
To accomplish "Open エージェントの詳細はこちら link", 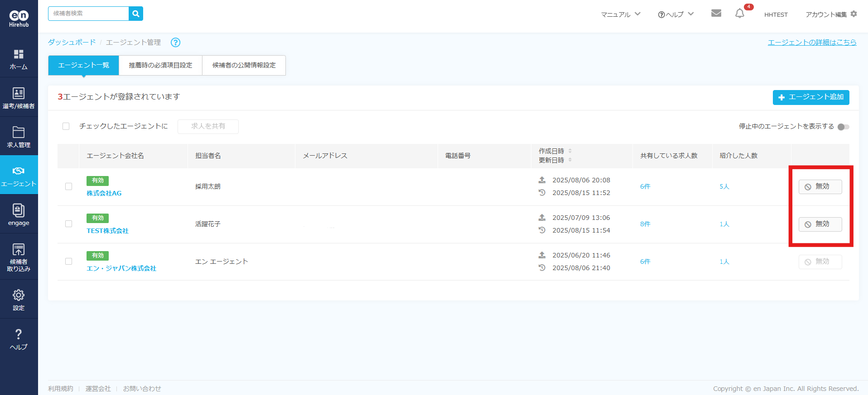I will (x=812, y=43).
